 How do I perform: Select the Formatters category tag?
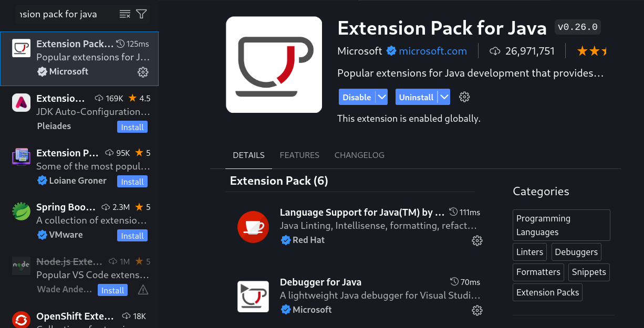(x=538, y=272)
